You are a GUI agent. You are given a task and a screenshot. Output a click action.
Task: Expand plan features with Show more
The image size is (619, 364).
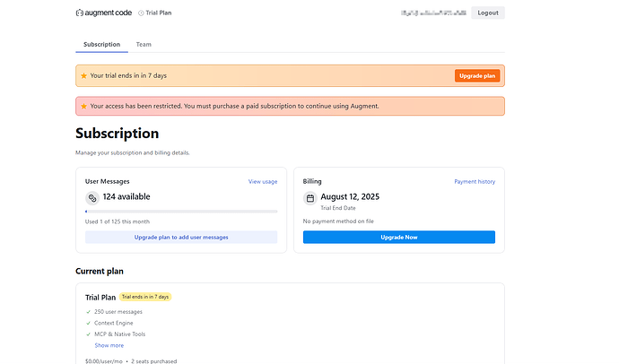(x=109, y=345)
